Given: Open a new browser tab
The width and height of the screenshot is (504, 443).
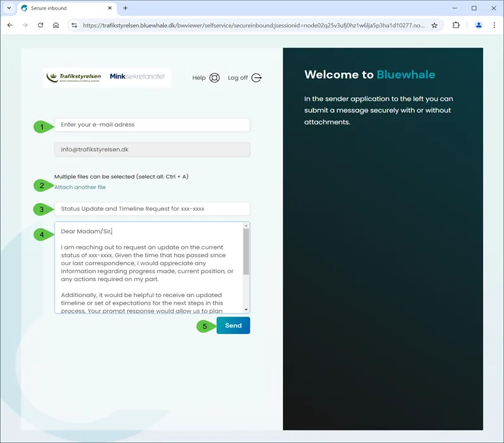Looking at the screenshot, I should 126,8.
